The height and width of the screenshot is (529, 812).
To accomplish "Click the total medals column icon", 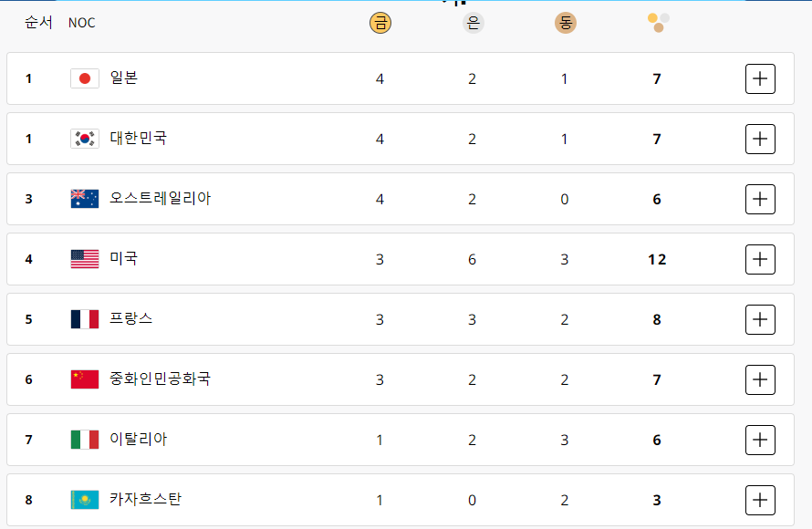I will 658,23.
